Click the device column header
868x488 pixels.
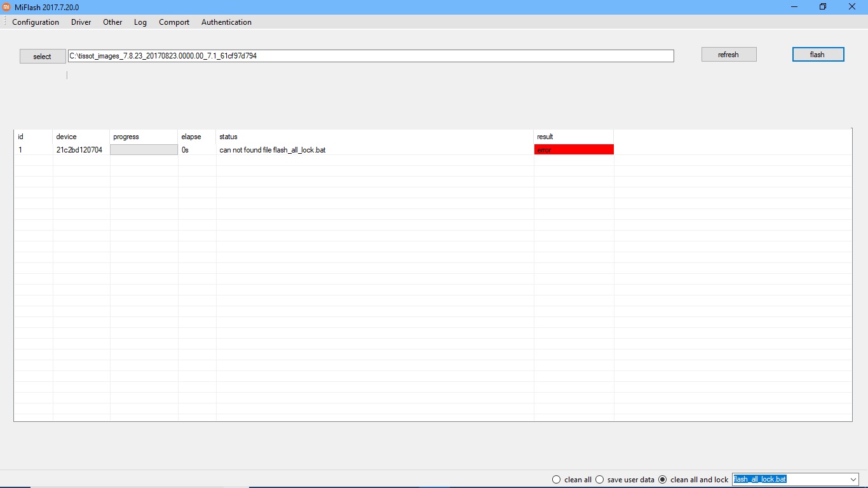click(x=81, y=137)
